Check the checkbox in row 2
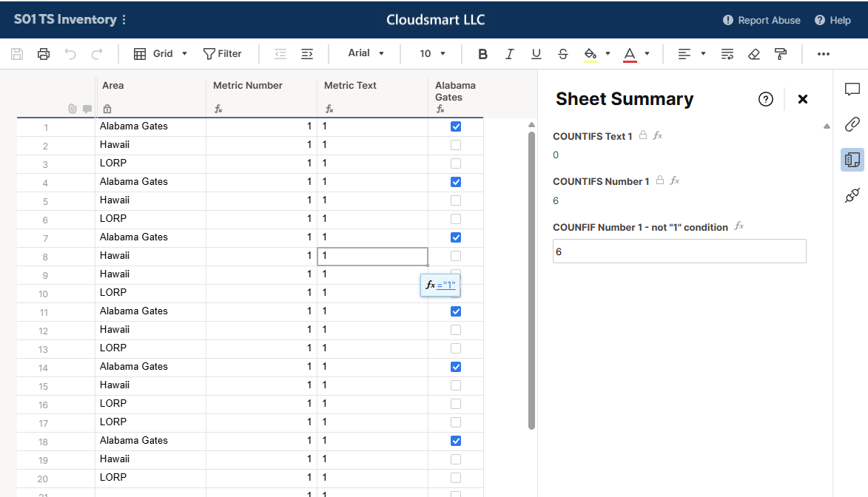This screenshot has width=868, height=497. pos(456,145)
